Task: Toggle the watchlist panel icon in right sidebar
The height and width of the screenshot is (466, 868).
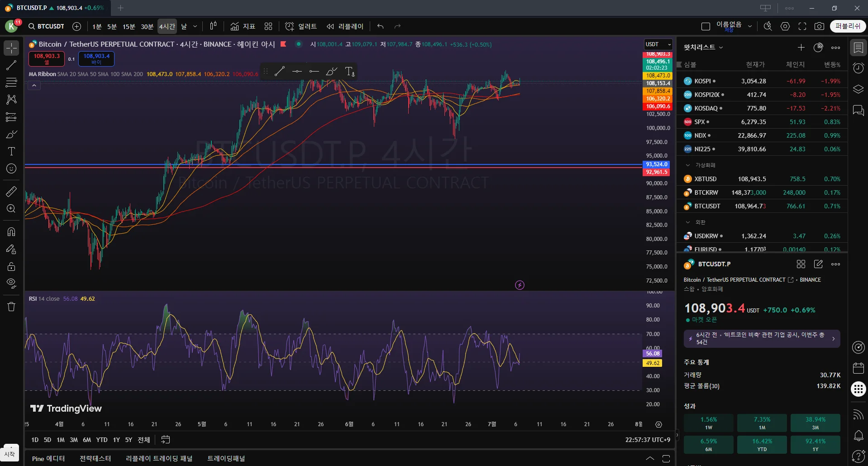Action: pos(858,47)
